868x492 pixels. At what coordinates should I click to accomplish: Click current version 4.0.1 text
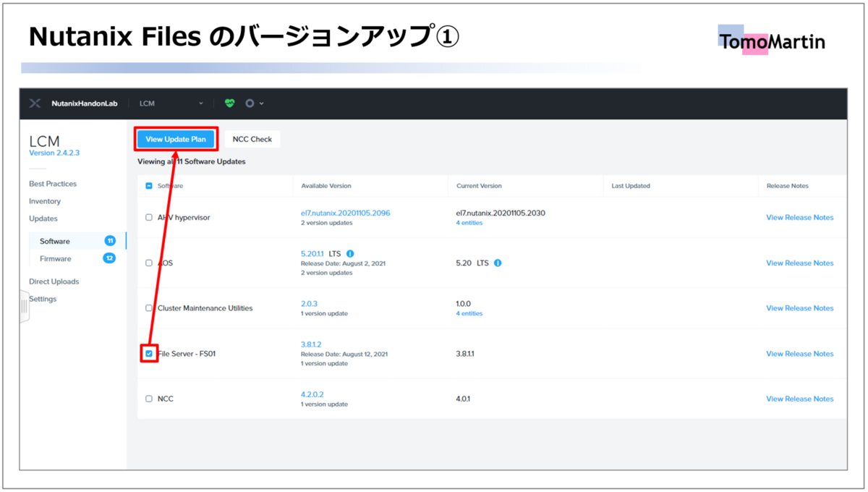pyautogui.click(x=464, y=399)
